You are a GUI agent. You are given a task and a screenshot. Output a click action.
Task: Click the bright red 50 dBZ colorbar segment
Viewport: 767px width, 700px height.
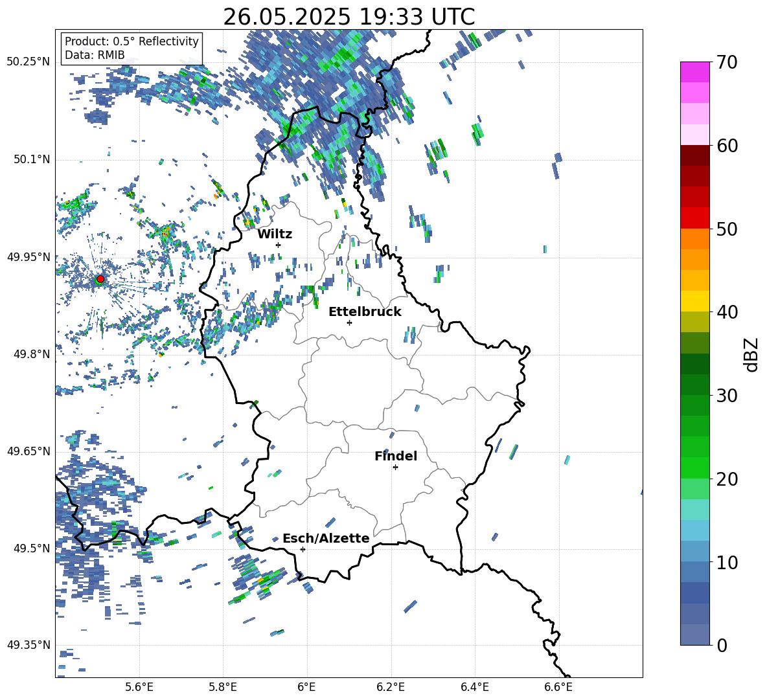coord(695,218)
